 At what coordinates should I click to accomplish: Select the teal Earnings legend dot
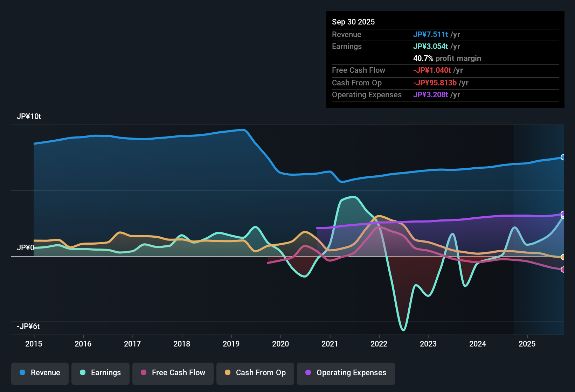[83, 373]
